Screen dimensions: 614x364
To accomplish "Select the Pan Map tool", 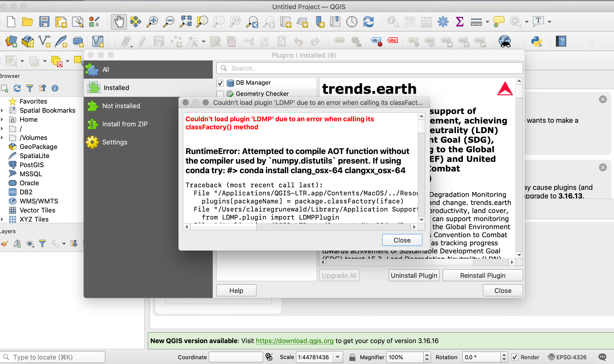I will (x=118, y=22).
